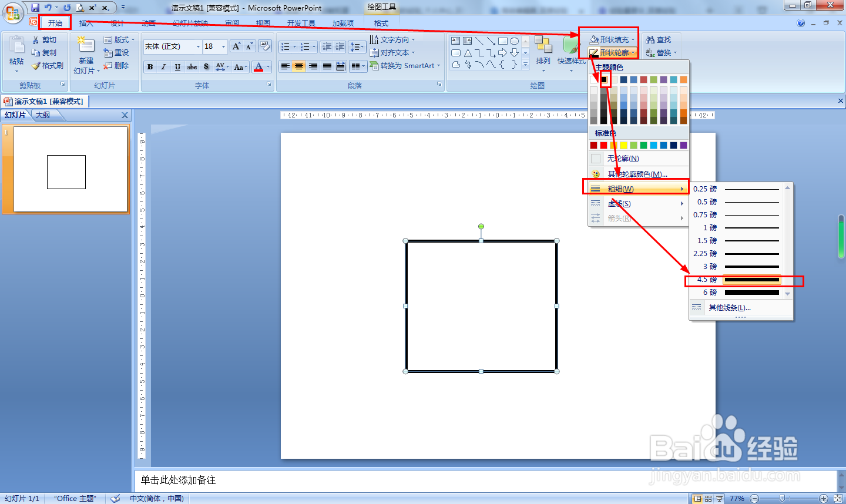Screen dimensions: 846x504
Task: Toggle Underline formatting
Action: 177,67
